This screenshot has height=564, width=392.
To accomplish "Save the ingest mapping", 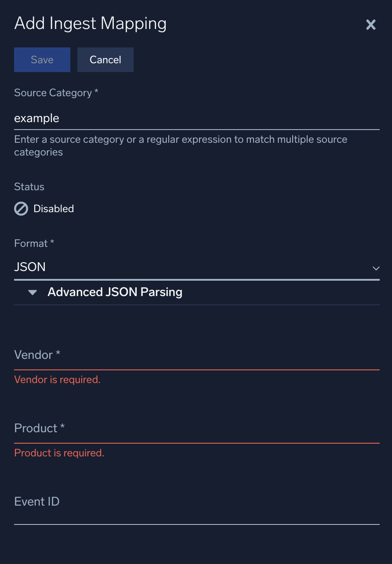I will coord(42,59).
